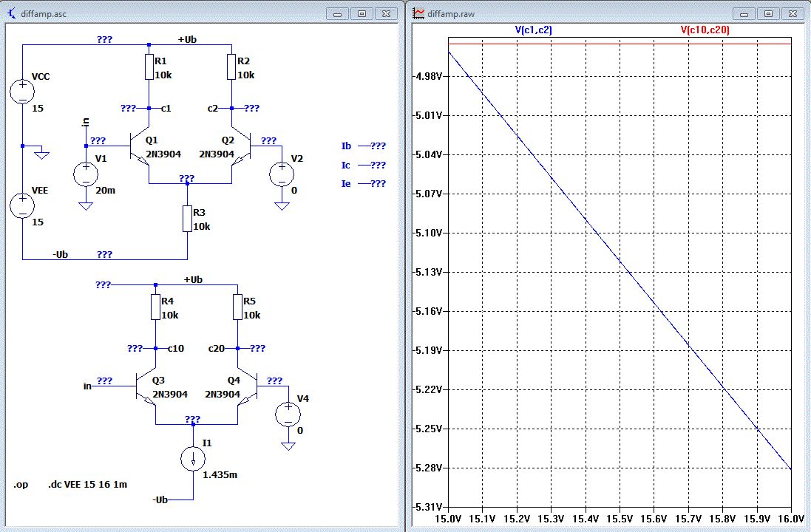Minimize the diffamp.raw waveform window

pyautogui.click(x=744, y=13)
